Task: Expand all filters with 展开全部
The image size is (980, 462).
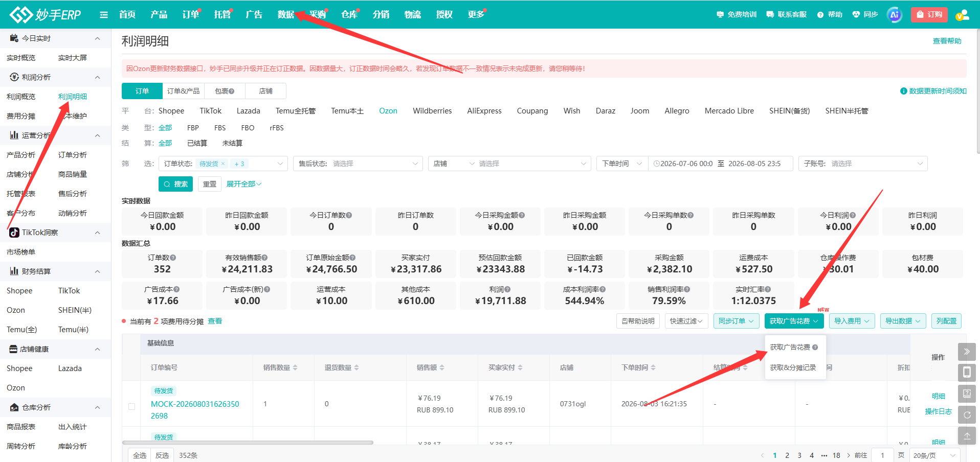Action: pos(244,184)
